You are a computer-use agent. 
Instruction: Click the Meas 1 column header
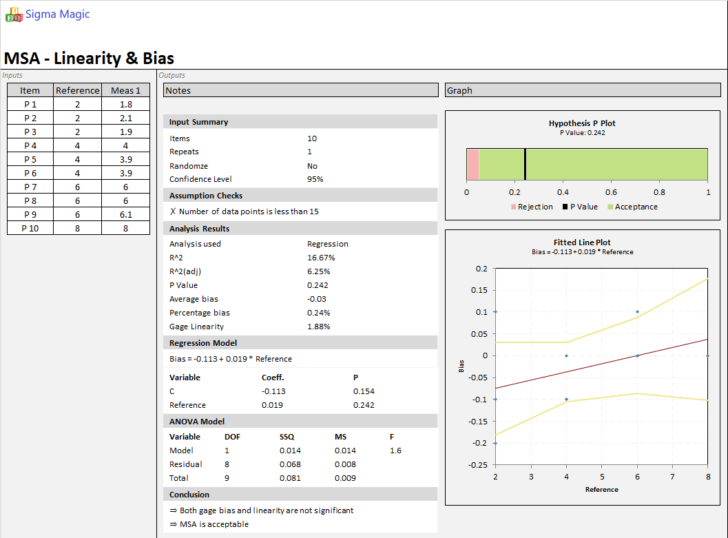[x=125, y=91]
